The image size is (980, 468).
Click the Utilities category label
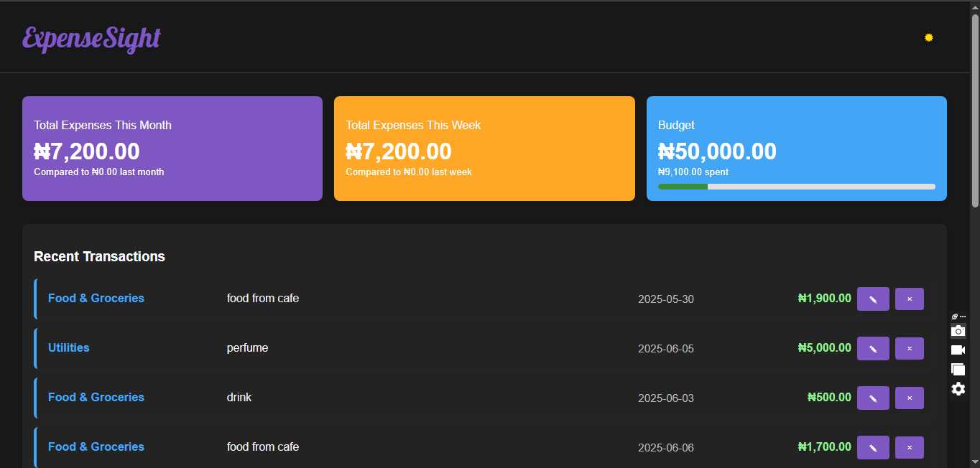click(69, 347)
